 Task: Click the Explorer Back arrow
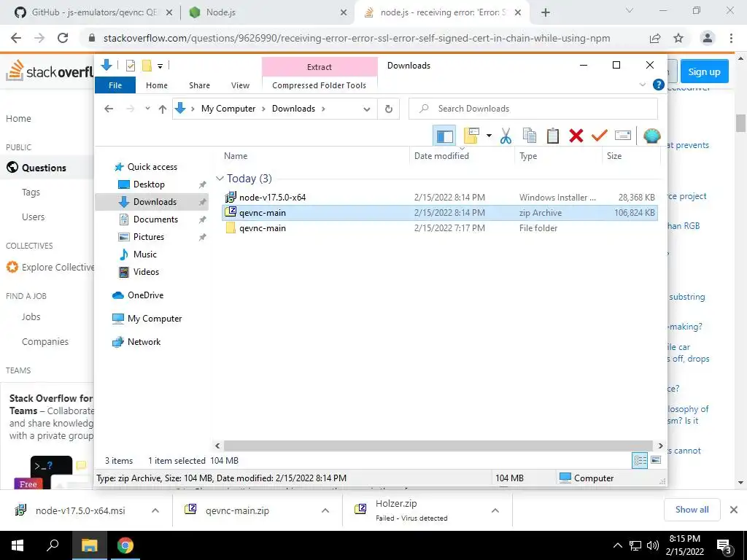point(109,109)
